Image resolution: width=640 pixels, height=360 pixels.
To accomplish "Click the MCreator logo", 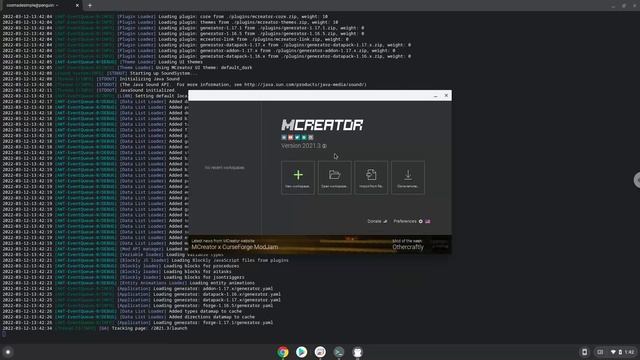I will pyautogui.click(x=322, y=125).
